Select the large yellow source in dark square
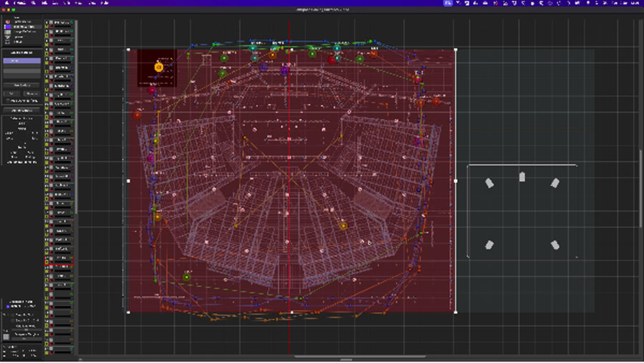This screenshot has width=644, height=363. pyautogui.click(x=159, y=67)
